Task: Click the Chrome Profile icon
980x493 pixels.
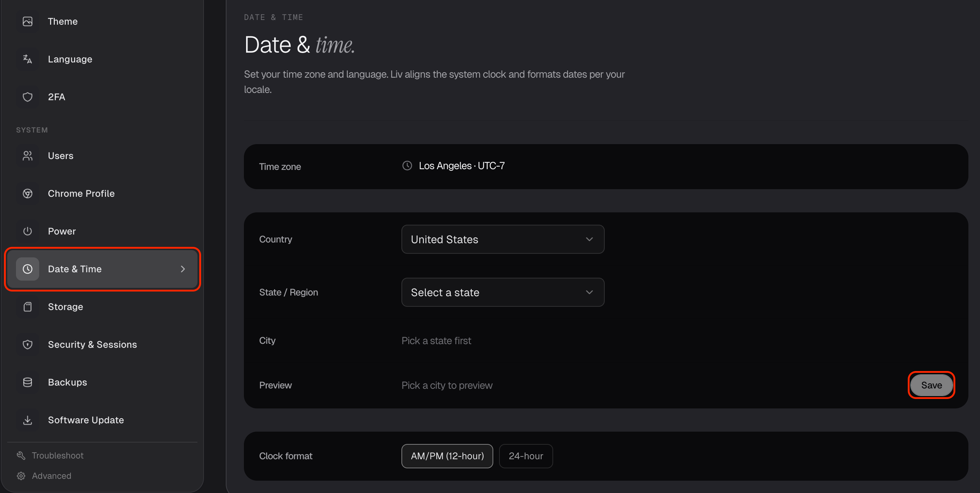Action: point(27,193)
